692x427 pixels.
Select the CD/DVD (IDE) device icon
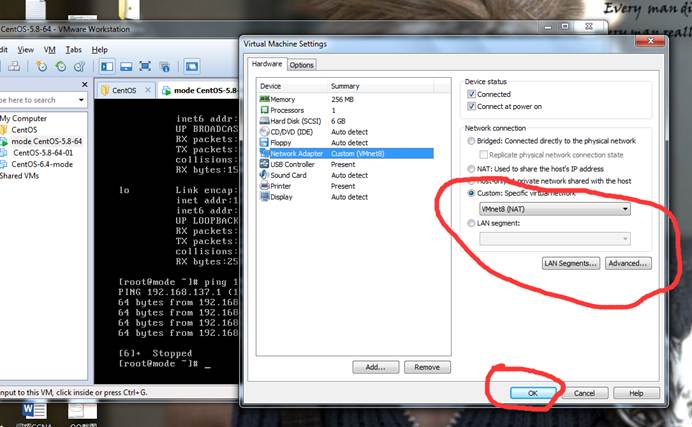point(264,131)
